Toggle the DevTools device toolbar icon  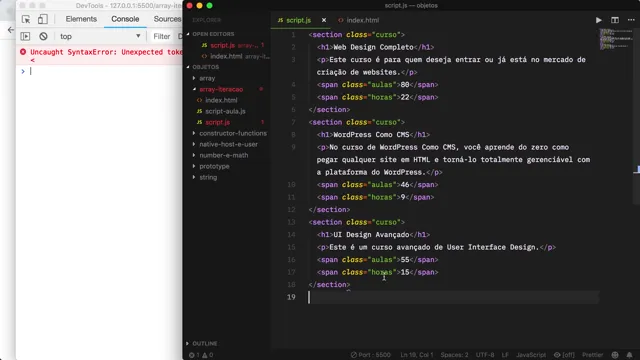[x=43, y=19]
